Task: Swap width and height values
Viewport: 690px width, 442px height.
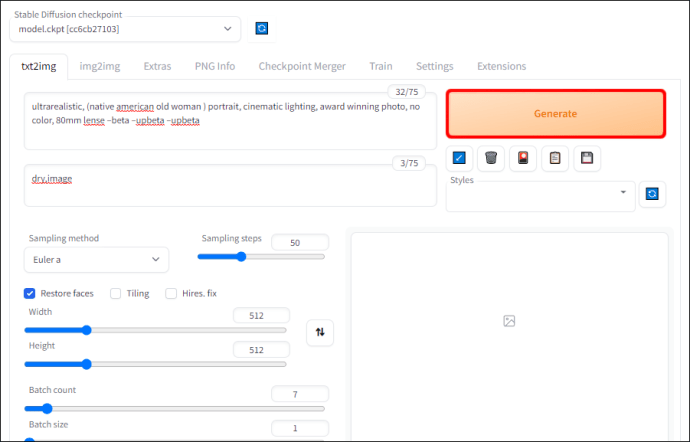Action: tap(320, 332)
